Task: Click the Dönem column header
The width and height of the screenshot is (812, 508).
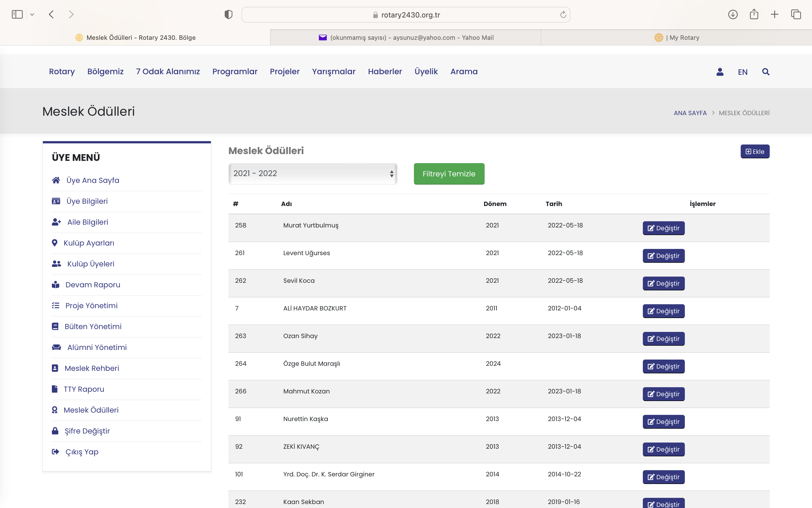Action: coord(495,204)
